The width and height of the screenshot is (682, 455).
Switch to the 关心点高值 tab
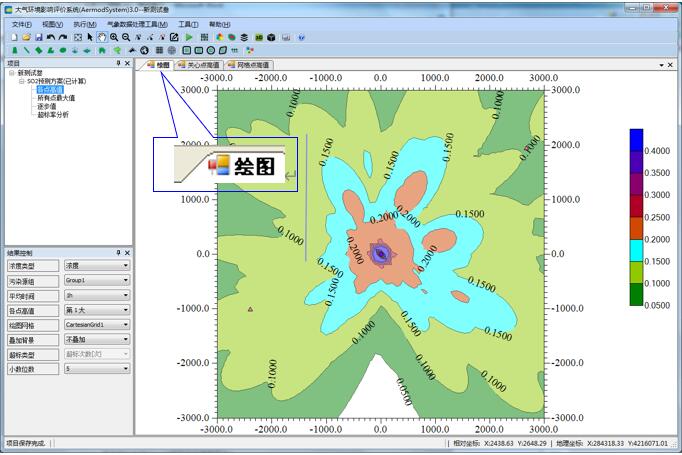coord(198,64)
